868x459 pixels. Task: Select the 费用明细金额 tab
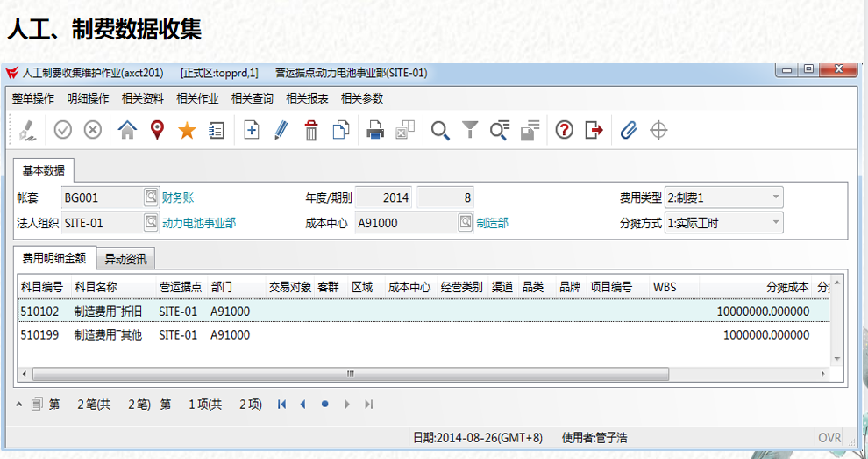click(54, 258)
